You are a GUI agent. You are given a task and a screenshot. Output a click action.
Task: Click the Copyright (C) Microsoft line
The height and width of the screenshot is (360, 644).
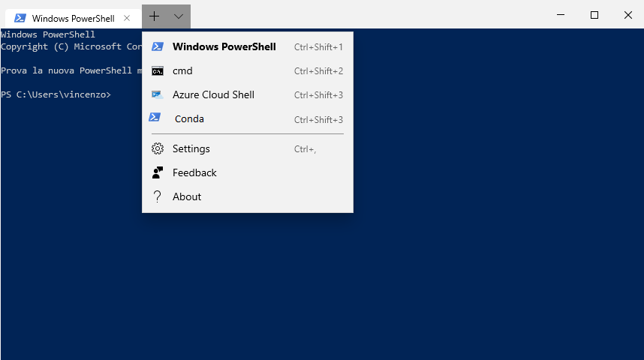71,46
